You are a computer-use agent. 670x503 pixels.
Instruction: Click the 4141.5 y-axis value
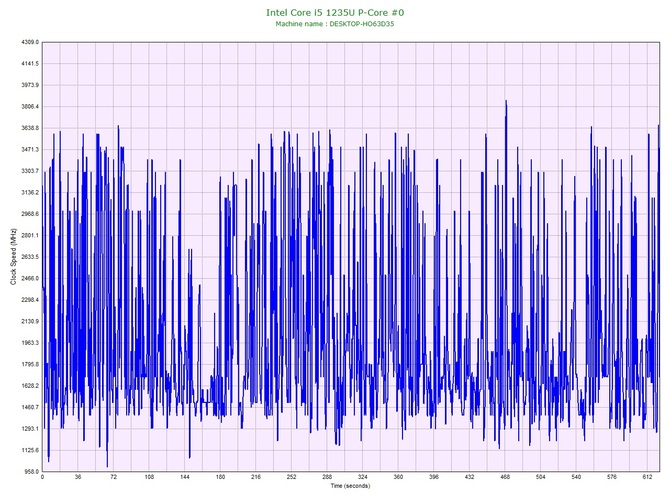click(30, 64)
